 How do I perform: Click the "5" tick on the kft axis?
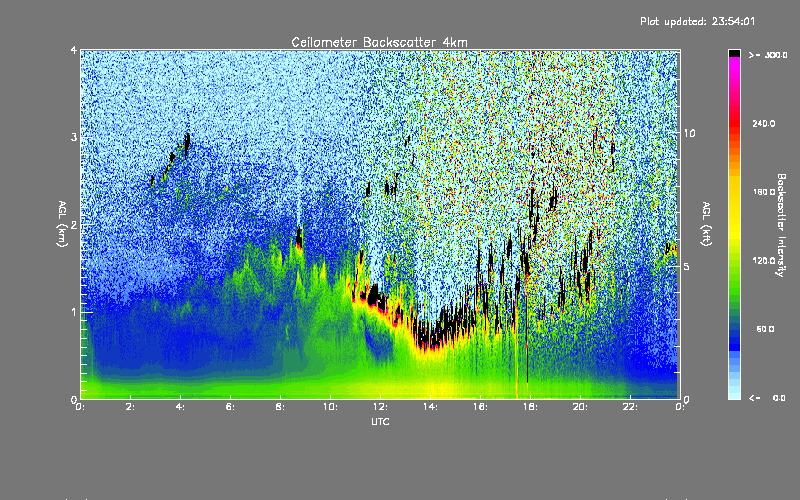[x=687, y=266]
